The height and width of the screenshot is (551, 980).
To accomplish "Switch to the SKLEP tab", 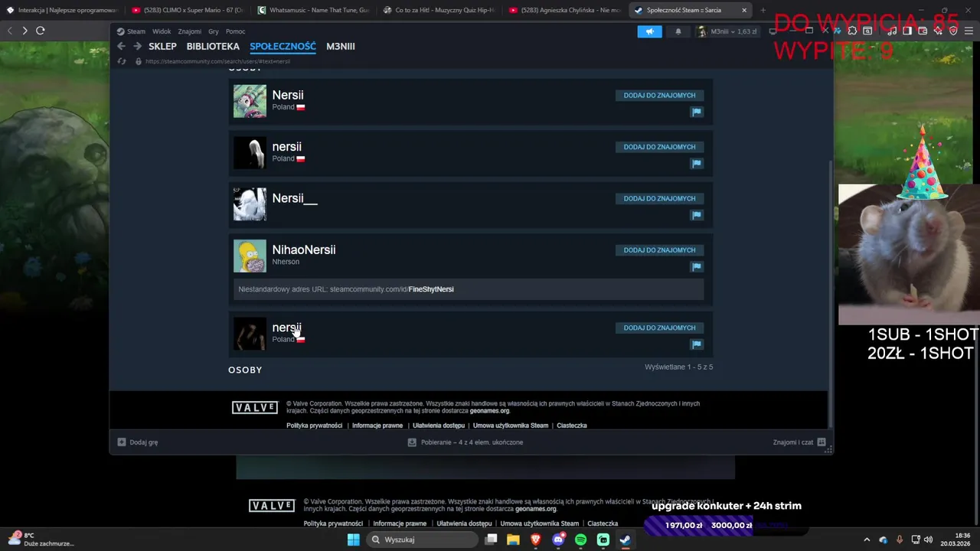I will [162, 47].
